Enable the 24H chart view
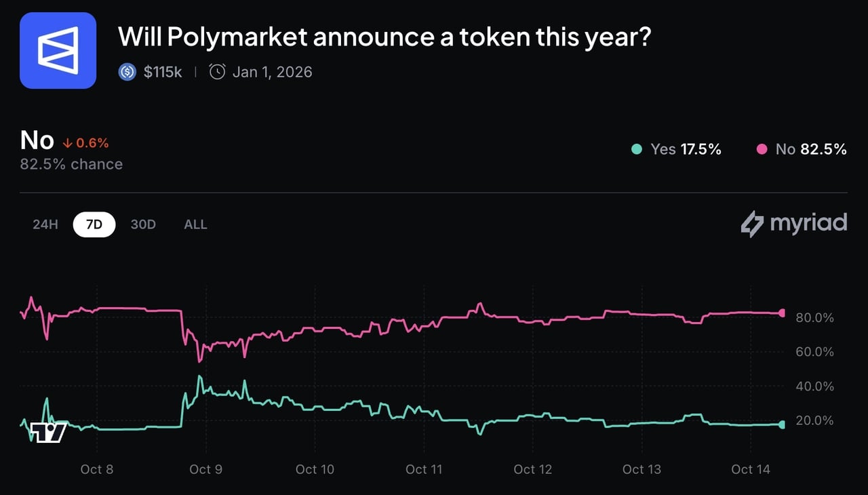The height and width of the screenshot is (495, 868). pyautogui.click(x=45, y=224)
